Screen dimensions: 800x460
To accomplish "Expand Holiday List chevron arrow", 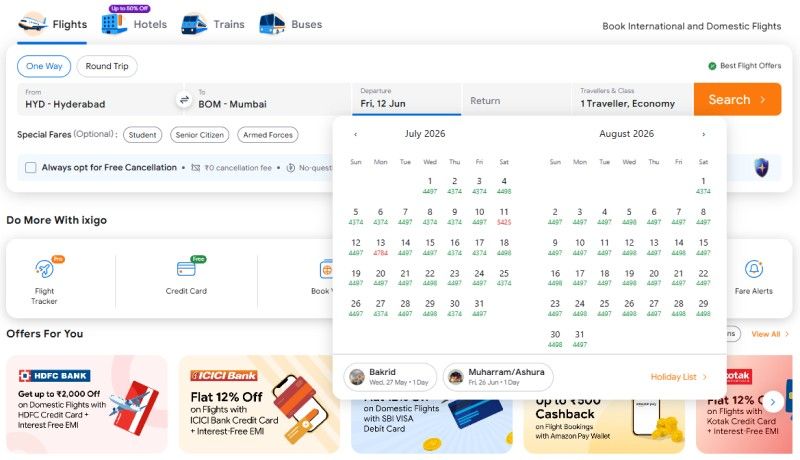I will click(x=705, y=377).
